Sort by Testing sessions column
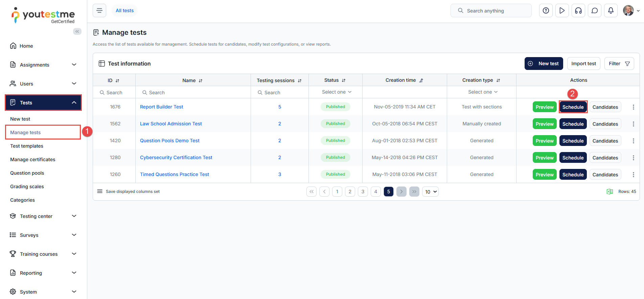This screenshot has height=299, width=644. coord(300,81)
